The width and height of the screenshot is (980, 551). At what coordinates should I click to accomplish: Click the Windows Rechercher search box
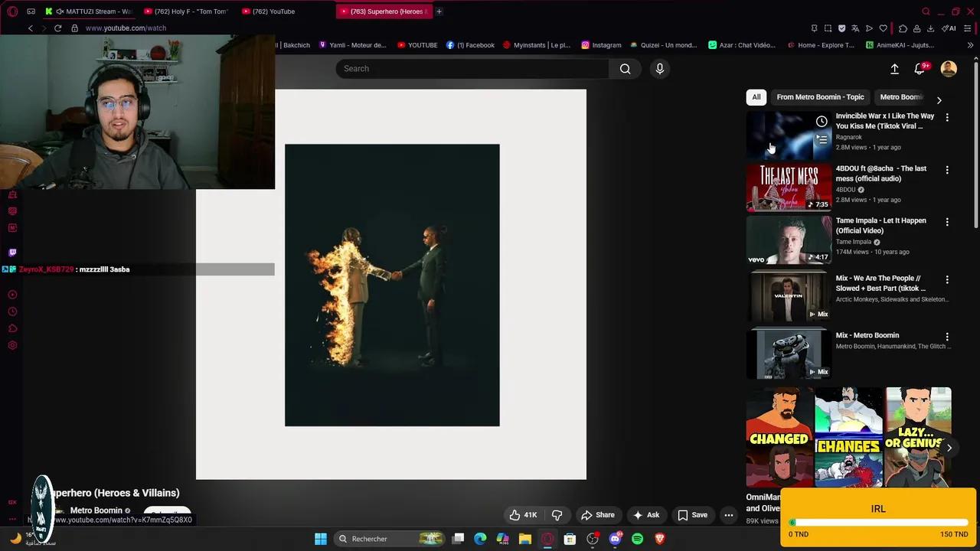(390, 539)
